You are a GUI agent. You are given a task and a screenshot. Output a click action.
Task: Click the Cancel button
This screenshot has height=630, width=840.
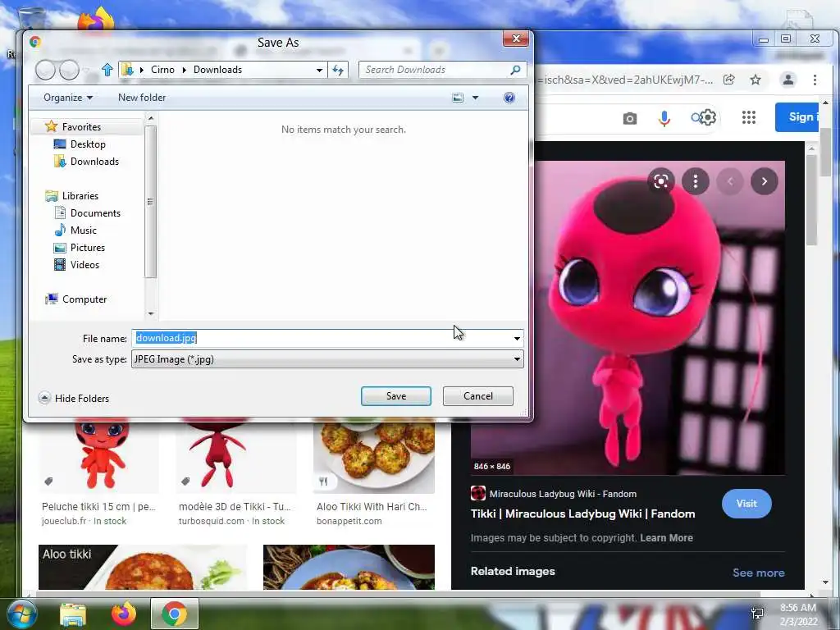click(x=478, y=396)
